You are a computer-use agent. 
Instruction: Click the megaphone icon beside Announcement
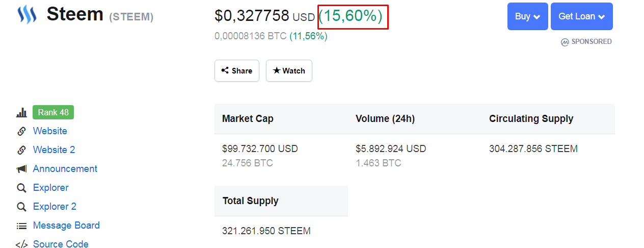[x=21, y=169]
